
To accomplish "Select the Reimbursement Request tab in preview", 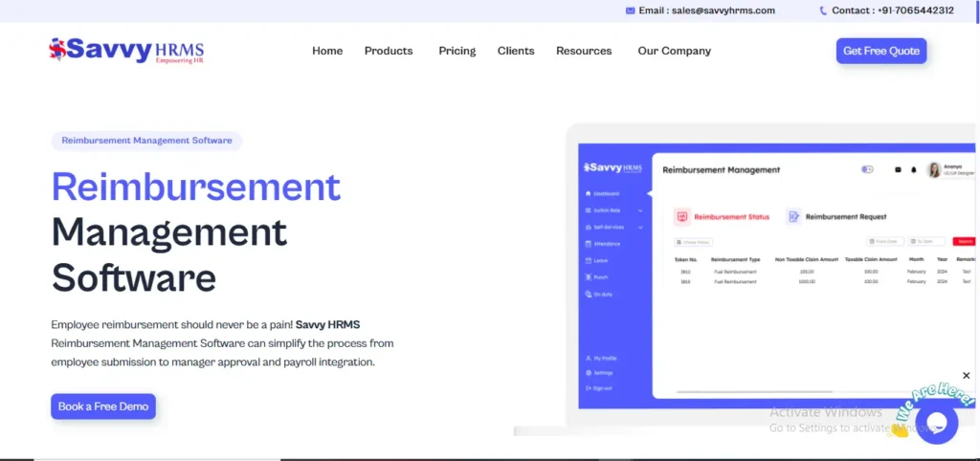I will 836,217.
